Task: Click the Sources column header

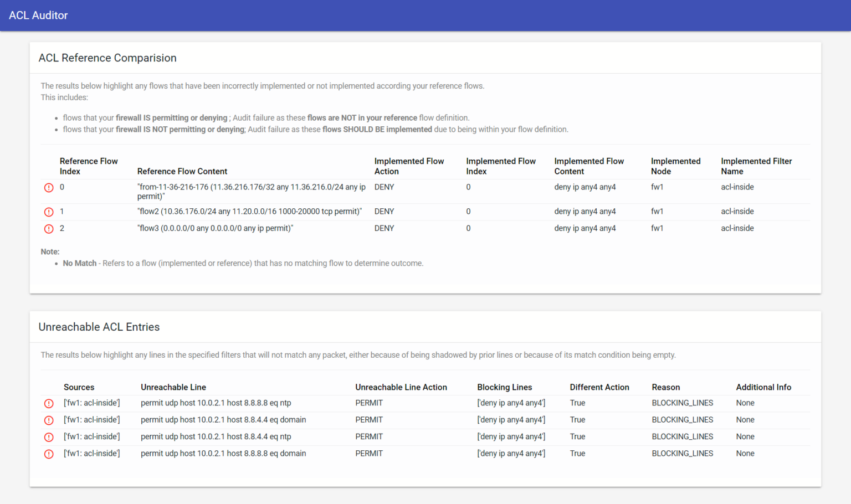Action: click(79, 387)
